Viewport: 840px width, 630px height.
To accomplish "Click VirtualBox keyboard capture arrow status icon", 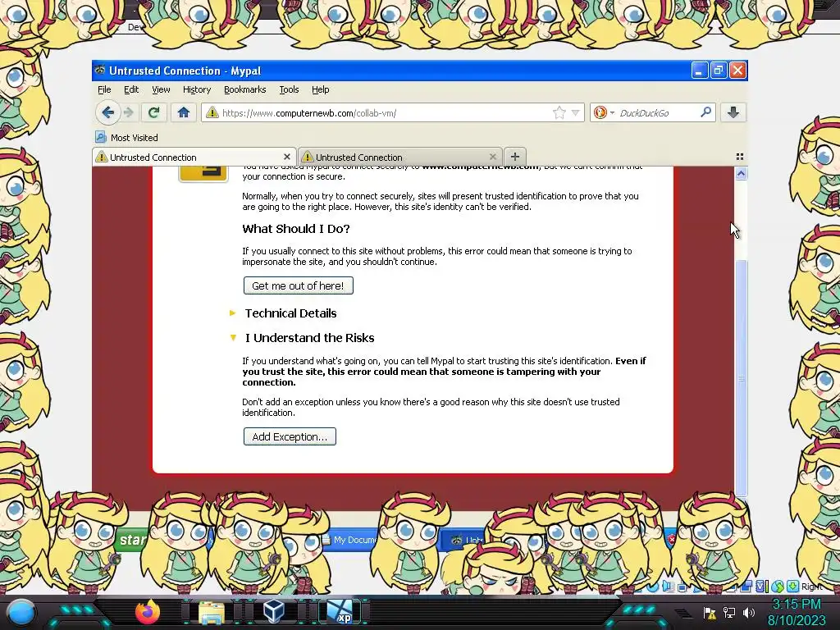I will pos(793,586).
